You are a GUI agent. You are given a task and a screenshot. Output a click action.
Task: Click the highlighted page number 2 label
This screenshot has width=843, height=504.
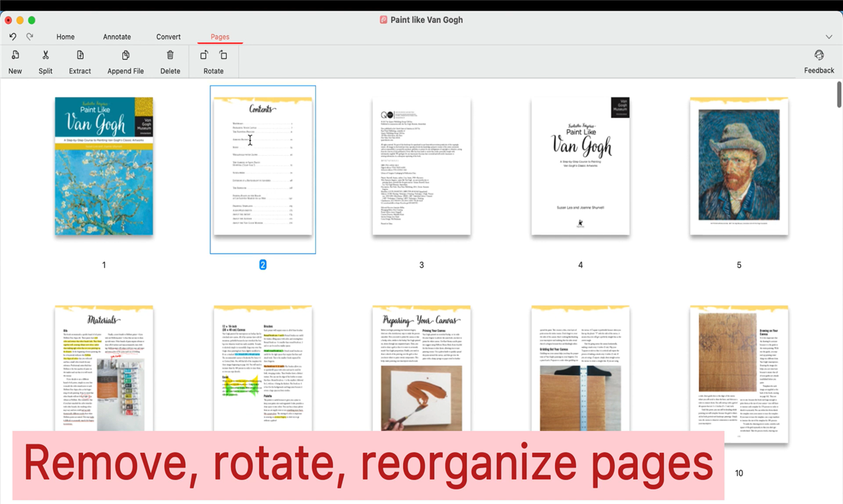pos(263,265)
